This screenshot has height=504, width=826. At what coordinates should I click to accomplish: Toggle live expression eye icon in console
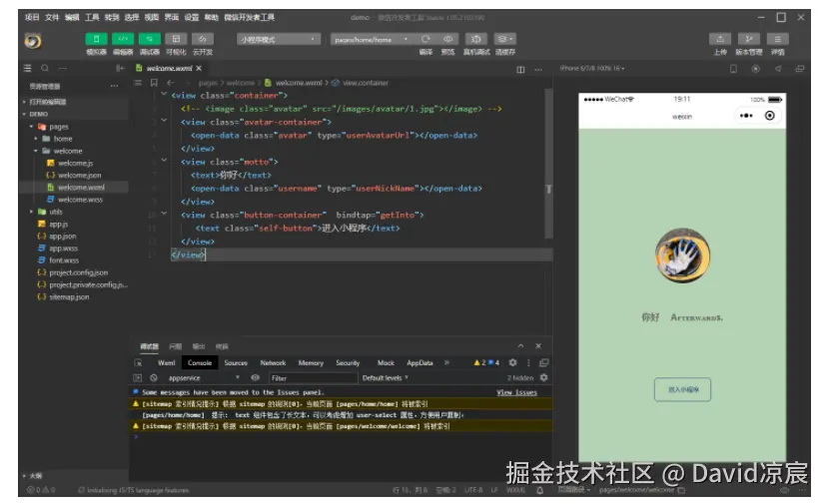click(x=255, y=377)
